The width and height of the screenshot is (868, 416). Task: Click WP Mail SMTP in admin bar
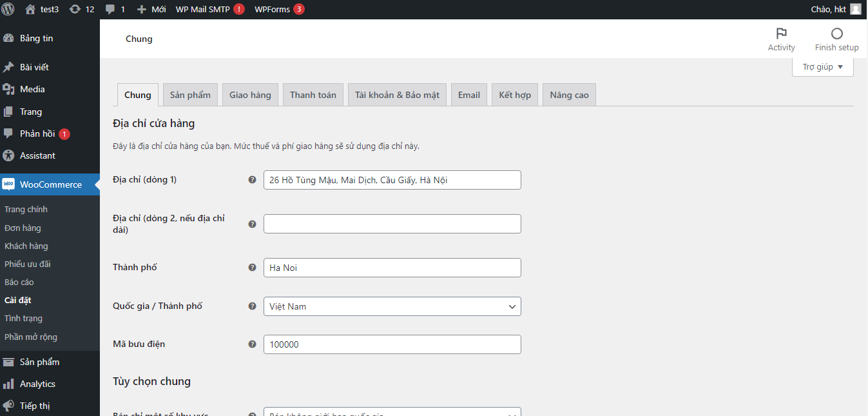(x=202, y=9)
